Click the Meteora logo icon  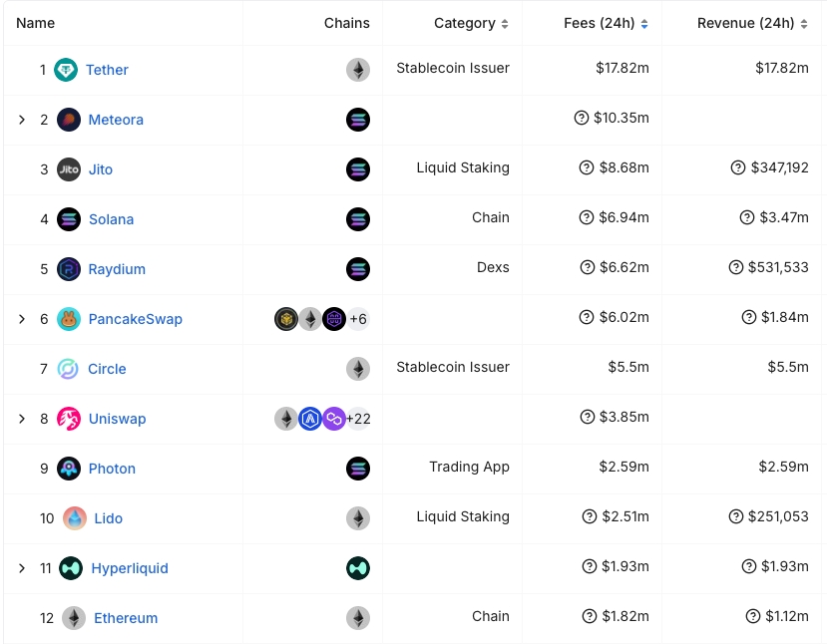(x=69, y=120)
